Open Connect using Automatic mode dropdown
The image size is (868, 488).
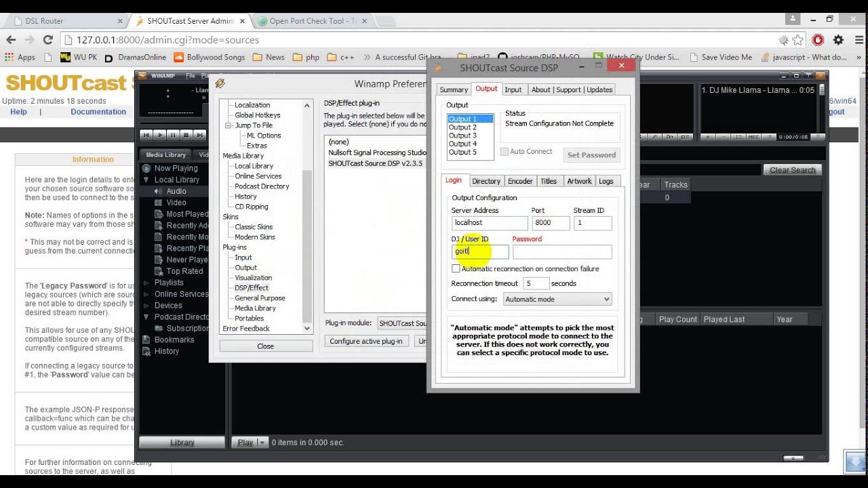[557, 299]
